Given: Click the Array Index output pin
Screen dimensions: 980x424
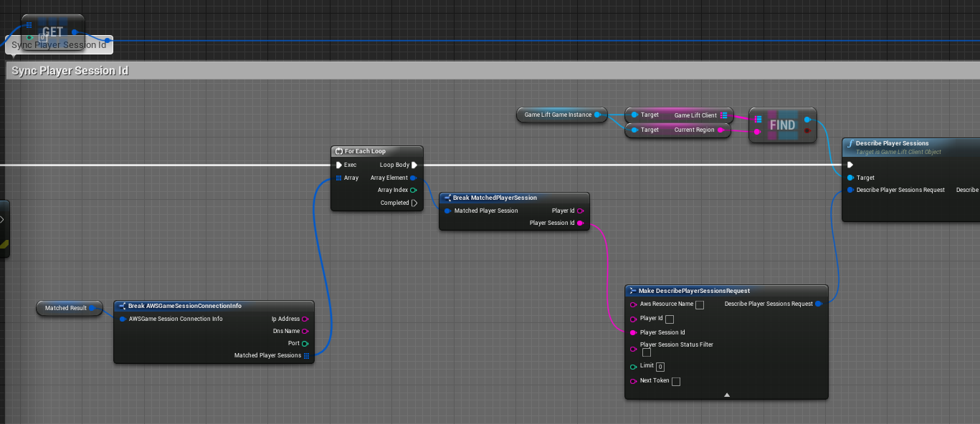Looking at the screenshot, I should (414, 190).
